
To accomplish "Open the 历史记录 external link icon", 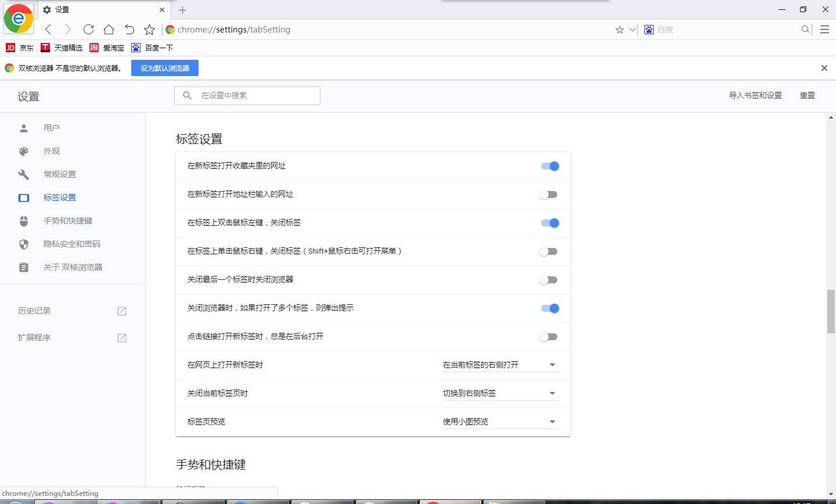I will click(x=122, y=311).
